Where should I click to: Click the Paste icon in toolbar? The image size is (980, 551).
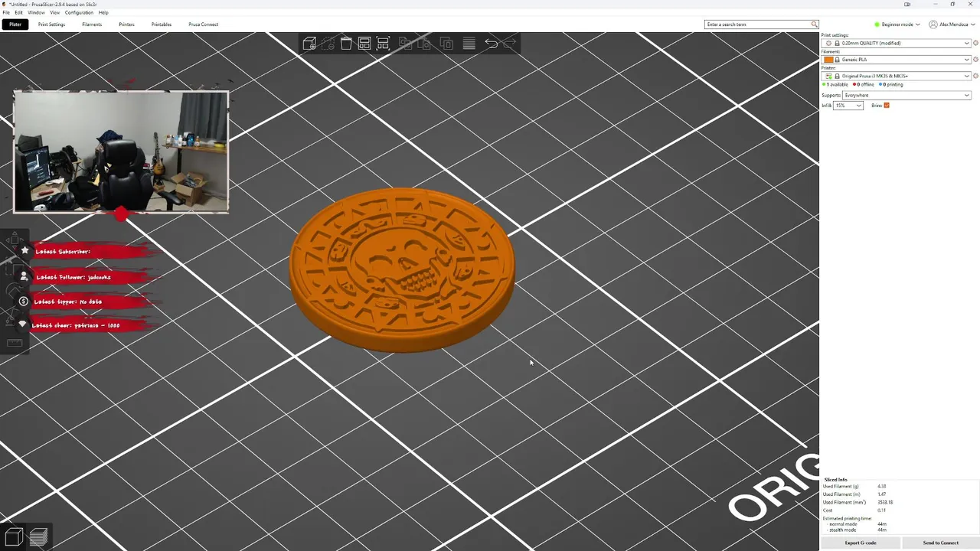point(424,44)
